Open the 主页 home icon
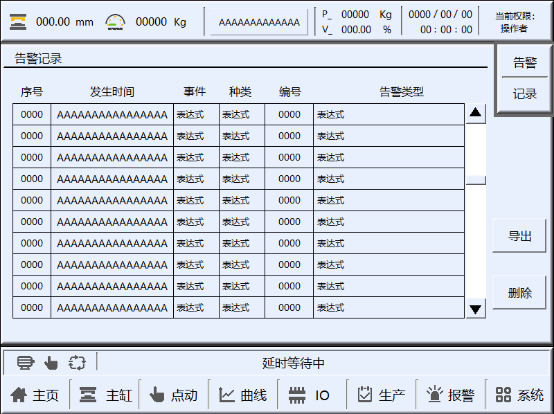554x414 pixels. 18,395
